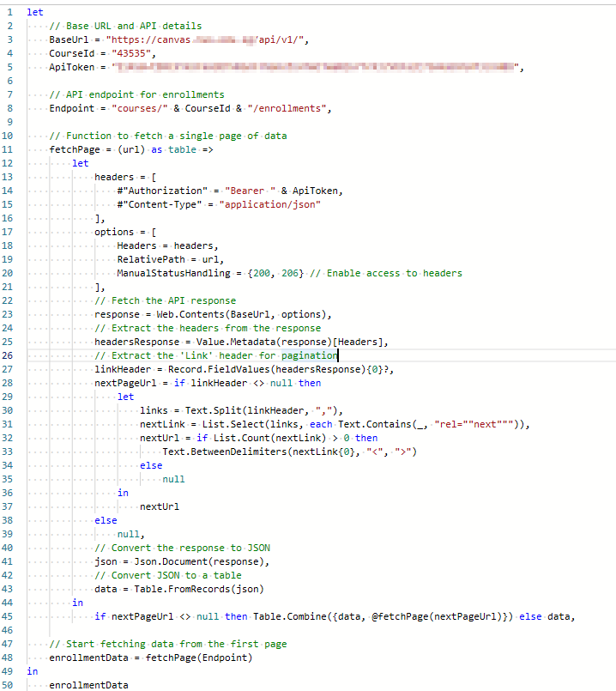Click the 'else' keyword on line 38
Viewport: 616px width, 691px height.
pyautogui.click(x=106, y=520)
